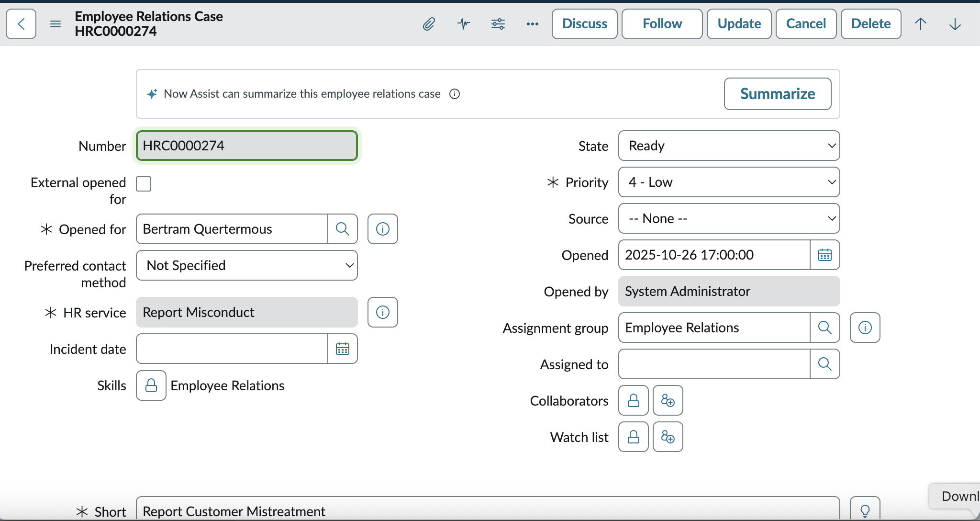Preview the HR service record info
Viewport: 980px width, 521px height.
(383, 312)
